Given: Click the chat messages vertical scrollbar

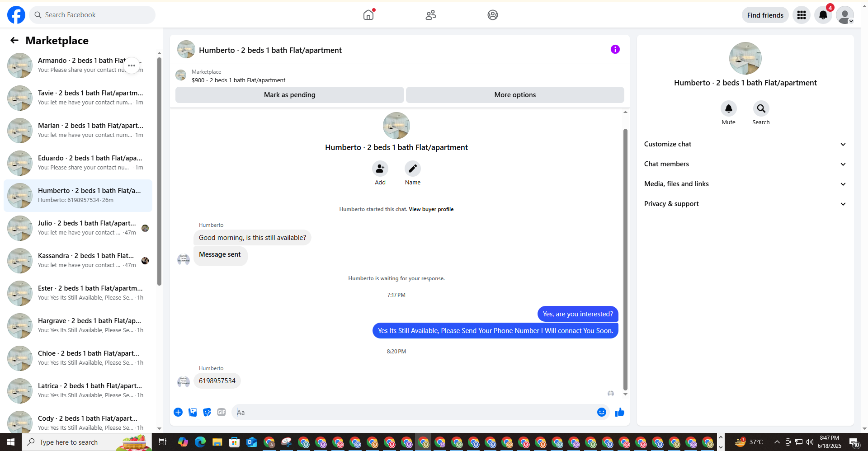Looking at the screenshot, I should point(625,259).
